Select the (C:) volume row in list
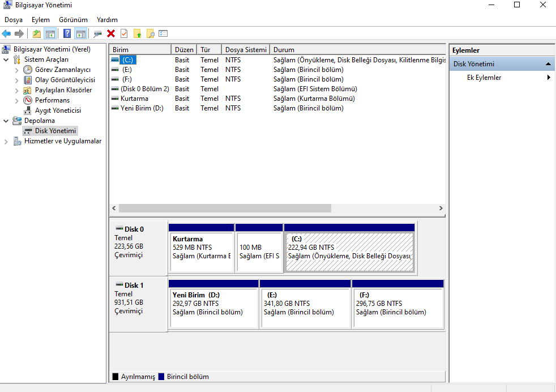Viewport: 556px width, 392px height. coord(277,60)
